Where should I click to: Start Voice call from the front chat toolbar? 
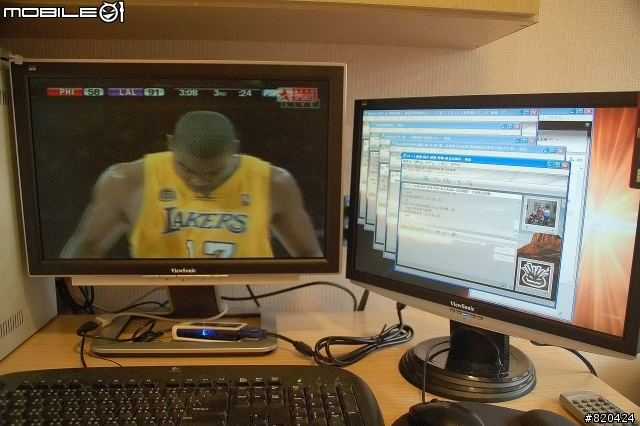pos(437,180)
